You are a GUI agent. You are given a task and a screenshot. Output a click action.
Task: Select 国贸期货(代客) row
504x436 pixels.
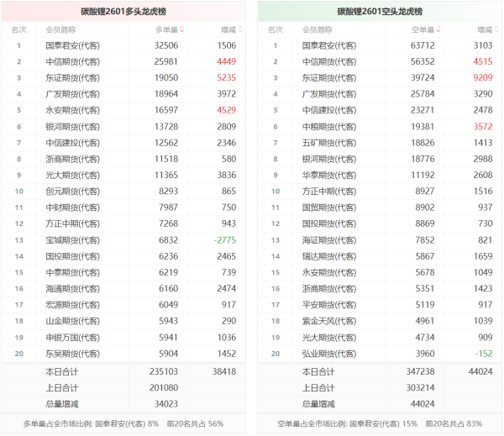pyautogui.click(x=380, y=207)
